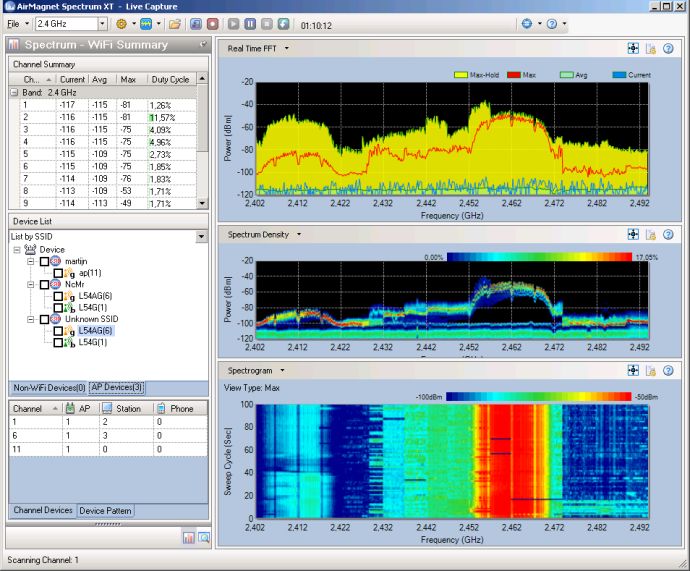Tick the checkbox beside martijn SSID

44,261
